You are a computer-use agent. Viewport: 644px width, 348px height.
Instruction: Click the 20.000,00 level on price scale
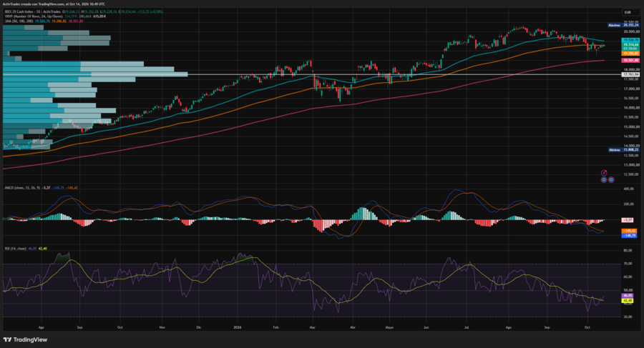[x=631, y=31]
